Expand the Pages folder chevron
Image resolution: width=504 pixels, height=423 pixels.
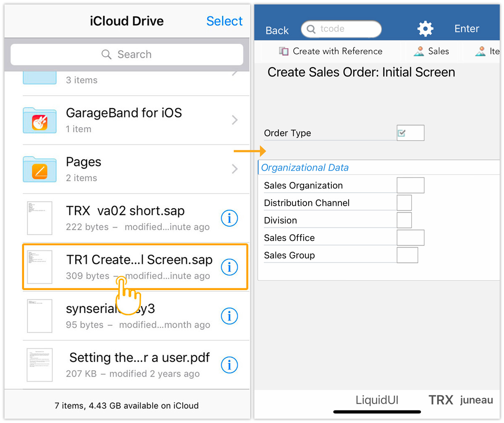[235, 169]
